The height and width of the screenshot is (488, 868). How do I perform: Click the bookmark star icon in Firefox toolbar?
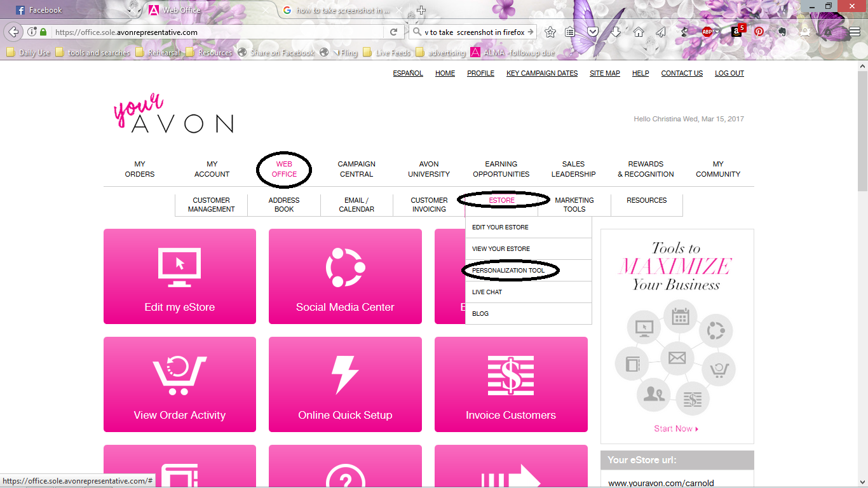(550, 32)
